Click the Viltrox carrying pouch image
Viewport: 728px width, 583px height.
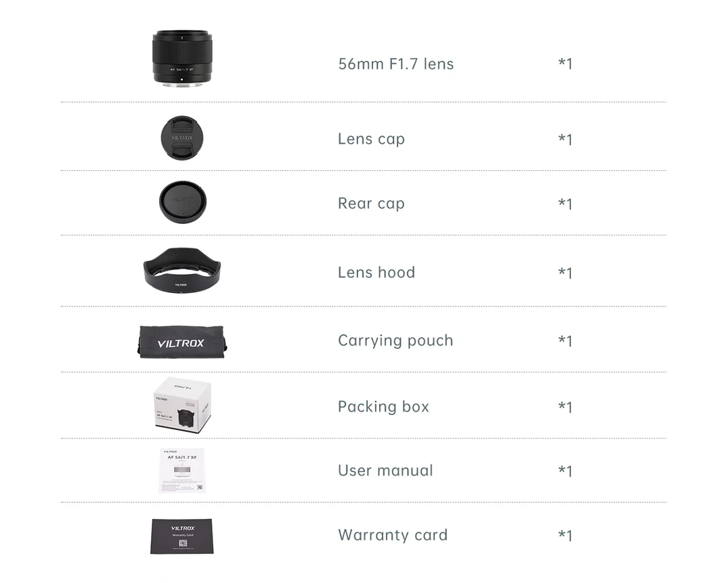[x=182, y=342]
